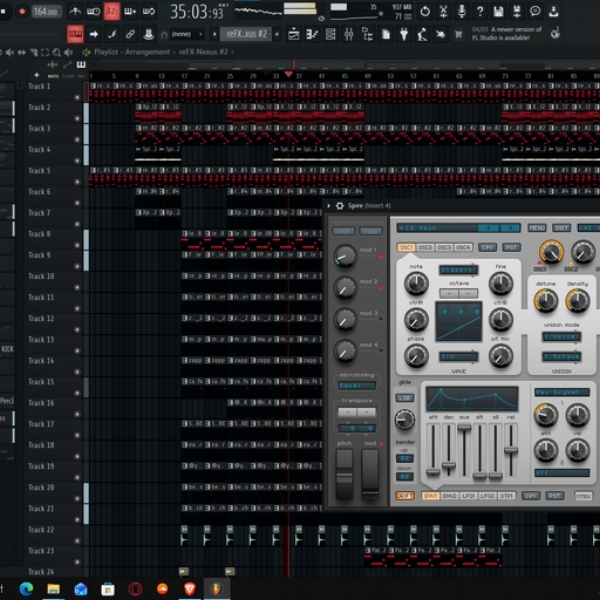The width and height of the screenshot is (600, 600).
Task: Mute Track 8 via its dot toggle
Action: coord(77,245)
